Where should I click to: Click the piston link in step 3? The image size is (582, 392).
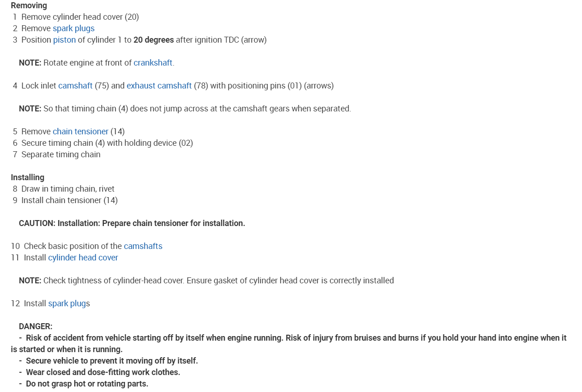click(x=64, y=40)
